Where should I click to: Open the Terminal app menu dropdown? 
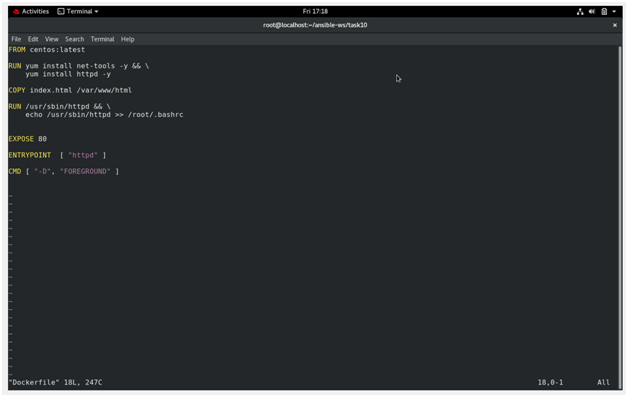pos(78,12)
